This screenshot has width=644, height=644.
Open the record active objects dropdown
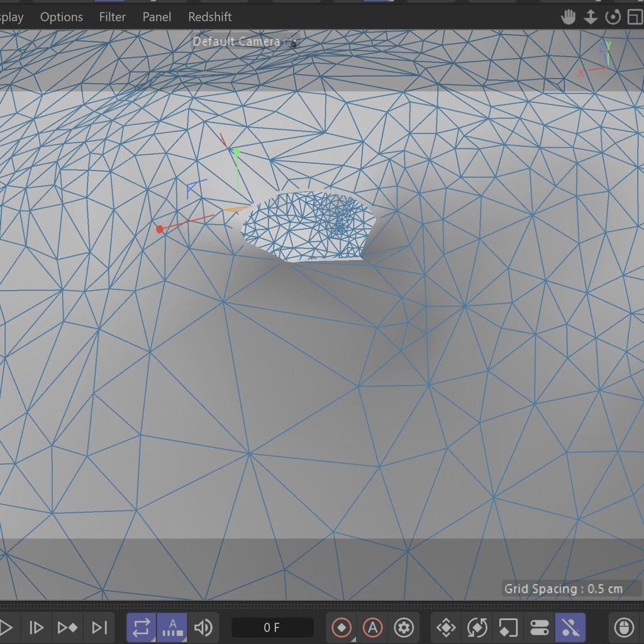(342, 627)
